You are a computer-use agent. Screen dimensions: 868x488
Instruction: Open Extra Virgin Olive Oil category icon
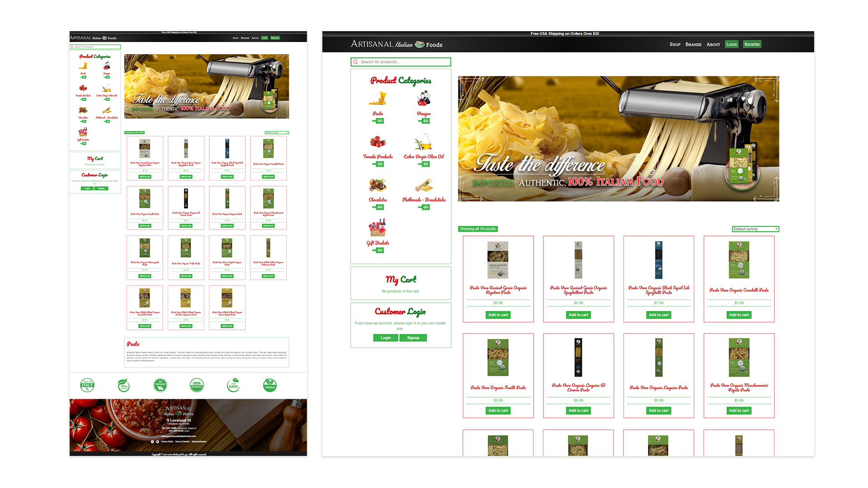pos(424,141)
